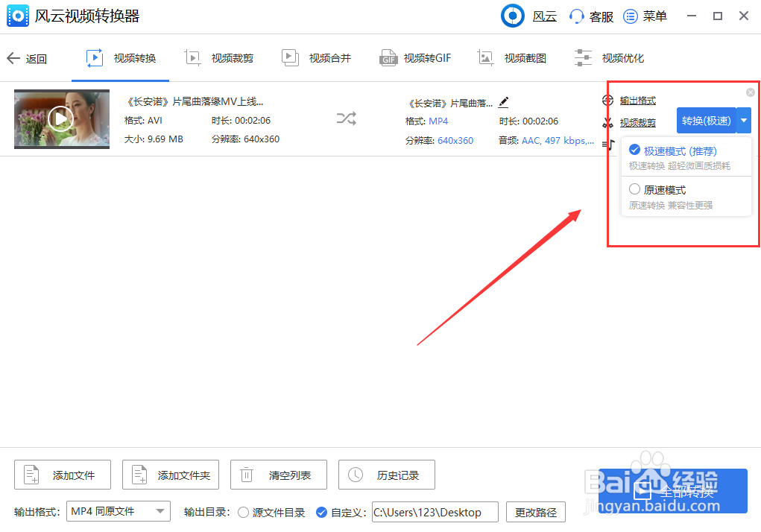This screenshot has width=761, height=532.
Task: Play the video thumbnail preview
Action: [62, 119]
